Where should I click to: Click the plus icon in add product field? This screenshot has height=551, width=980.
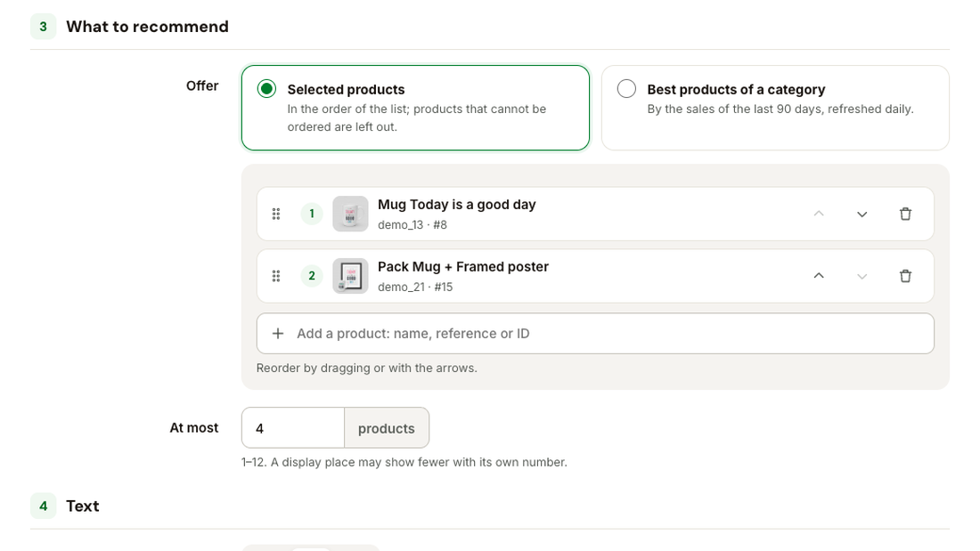coord(278,334)
